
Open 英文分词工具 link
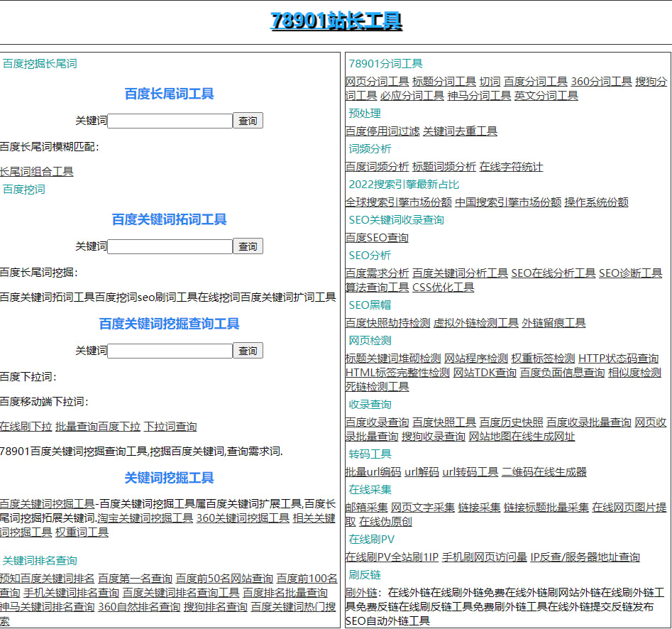click(546, 95)
